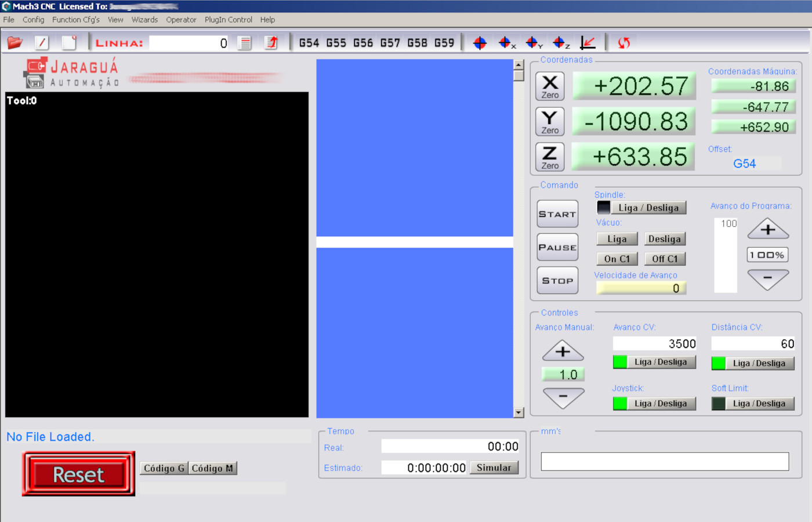This screenshot has height=522, width=812.
Task: Click the run from here arrow icon
Action: [x=271, y=43]
